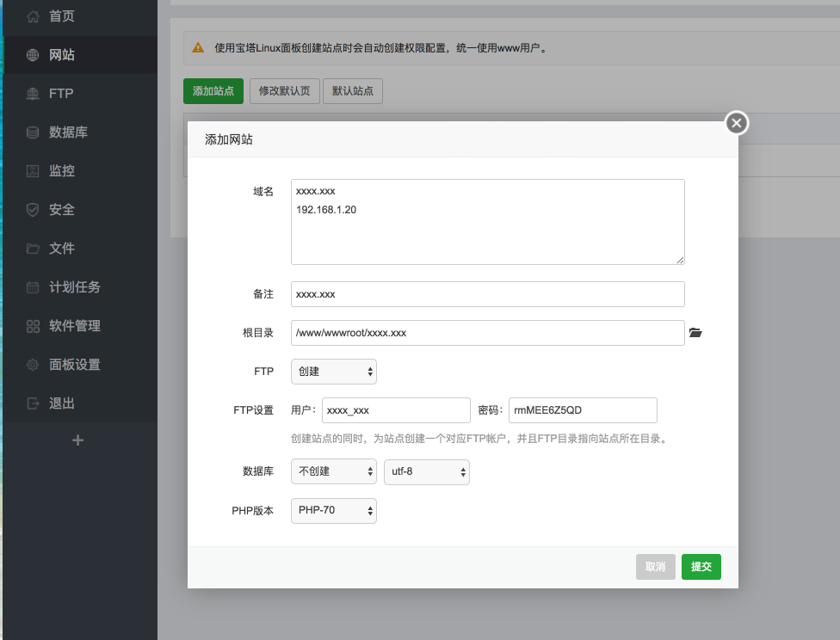The width and height of the screenshot is (840, 640).
Task: Click the folder icon next to 根目录
Action: coord(695,332)
